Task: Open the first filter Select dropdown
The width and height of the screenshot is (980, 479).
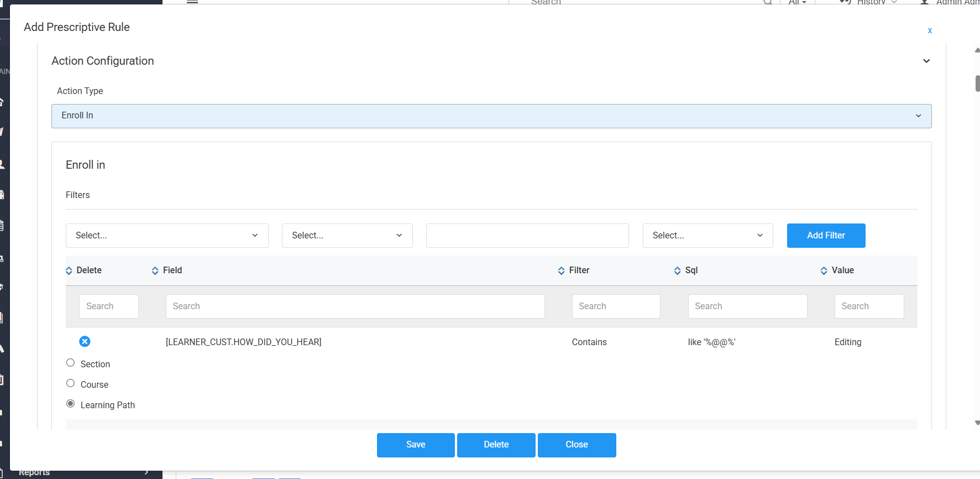Action: [x=167, y=236]
